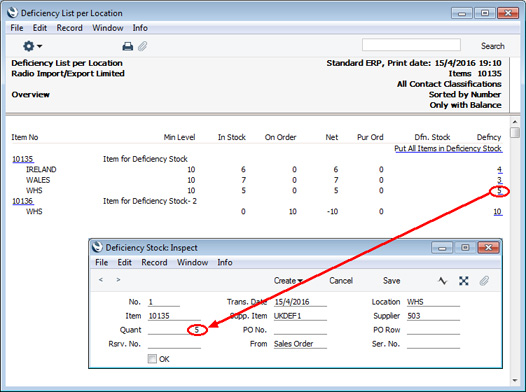Open the Create dropdown menu

click(x=288, y=281)
